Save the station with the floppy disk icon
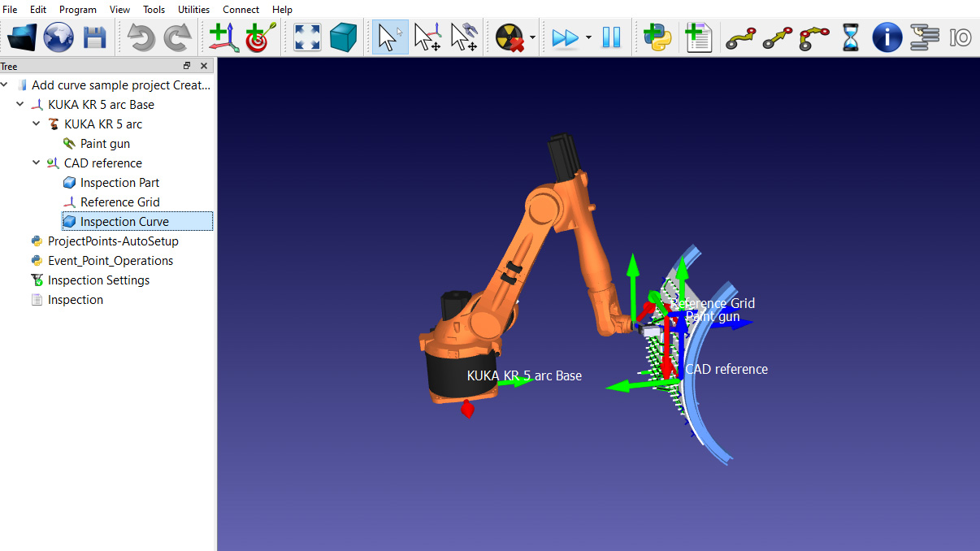The height and width of the screenshot is (551, 980). click(x=95, y=37)
